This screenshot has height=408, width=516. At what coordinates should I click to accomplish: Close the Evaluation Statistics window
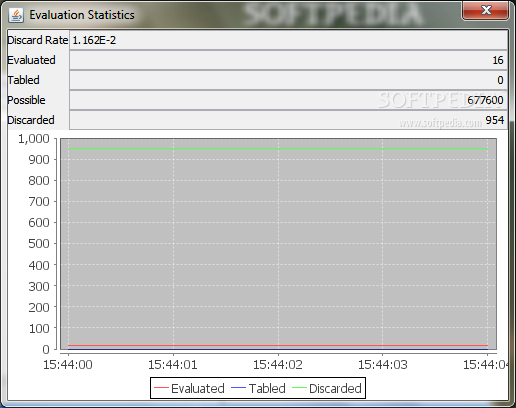tap(485, 11)
